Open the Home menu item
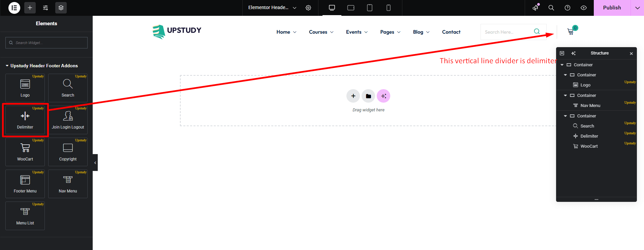The height and width of the screenshot is (250, 644). coord(286,32)
